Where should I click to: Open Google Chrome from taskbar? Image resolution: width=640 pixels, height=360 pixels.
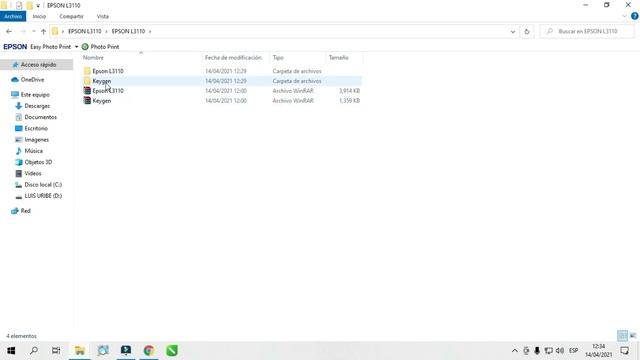149,351
